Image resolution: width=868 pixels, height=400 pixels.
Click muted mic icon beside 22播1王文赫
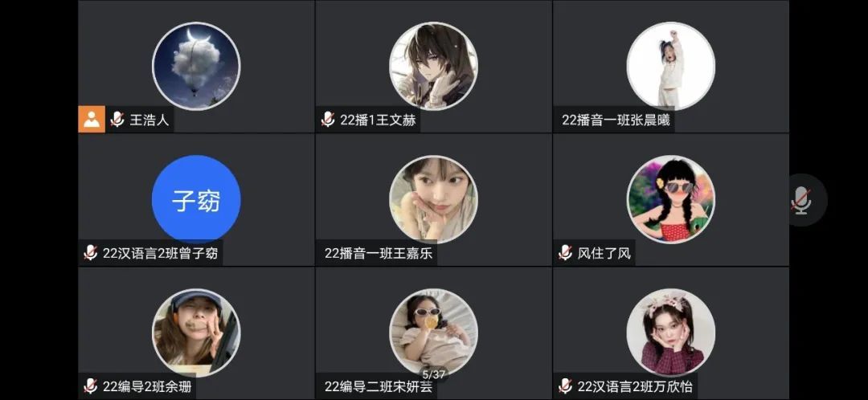(328, 120)
